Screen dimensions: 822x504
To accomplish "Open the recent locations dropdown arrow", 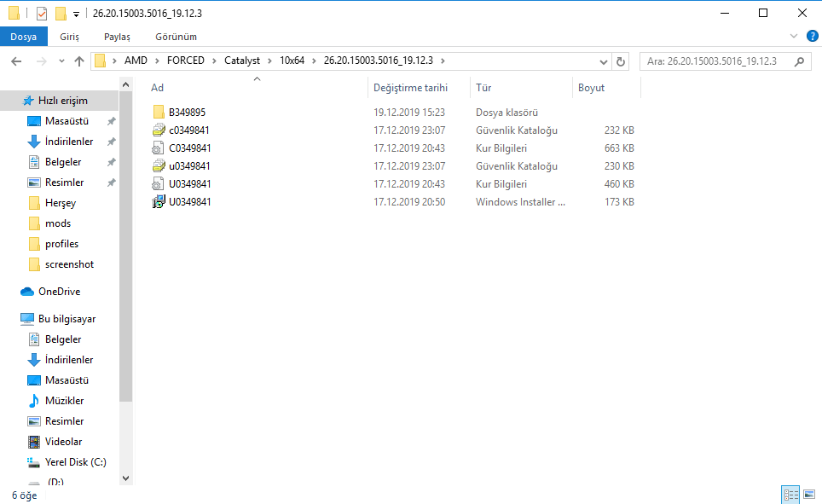I will [61, 61].
